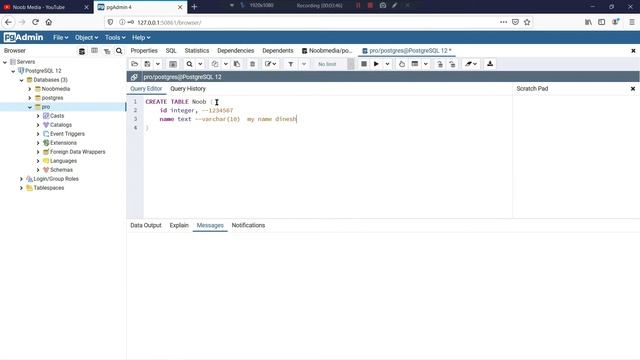640x360 pixels.
Task: Open Filter options dropdown arrow
Action: (x=304, y=64)
